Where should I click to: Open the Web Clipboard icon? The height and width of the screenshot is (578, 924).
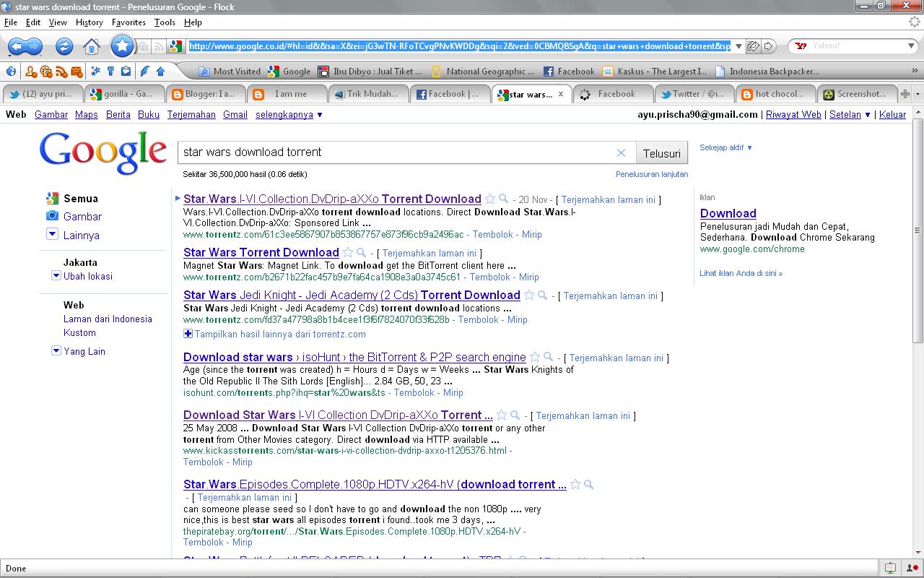click(126, 72)
